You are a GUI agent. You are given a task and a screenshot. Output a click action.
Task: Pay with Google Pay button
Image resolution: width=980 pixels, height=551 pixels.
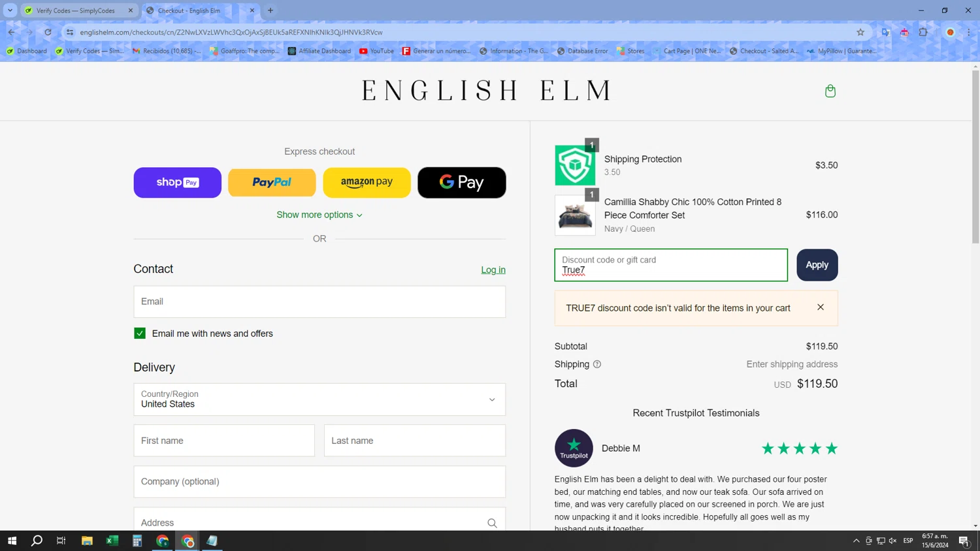pyautogui.click(x=462, y=182)
